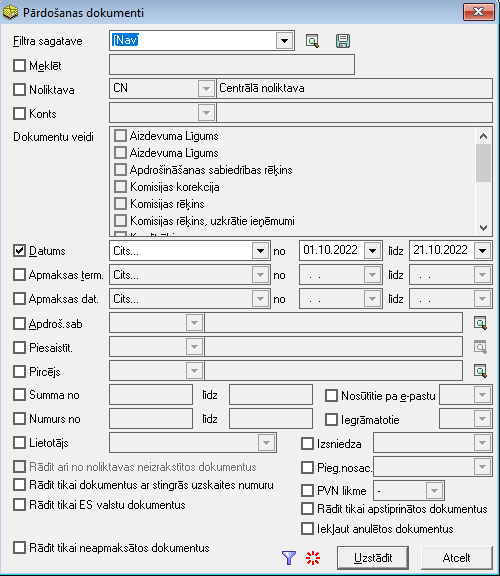
Task: Open the Datums period Cits... dropdown
Action: [260, 251]
